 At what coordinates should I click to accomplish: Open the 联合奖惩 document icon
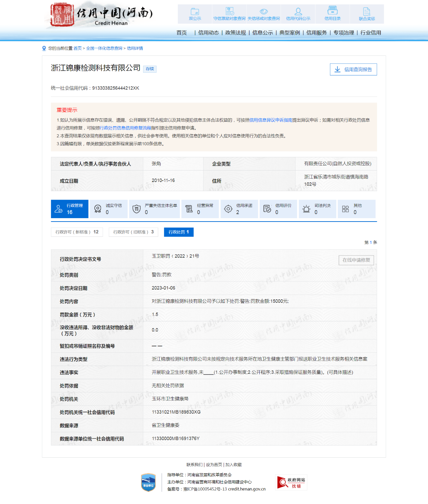pyautogui.click(x=367, y=12)
